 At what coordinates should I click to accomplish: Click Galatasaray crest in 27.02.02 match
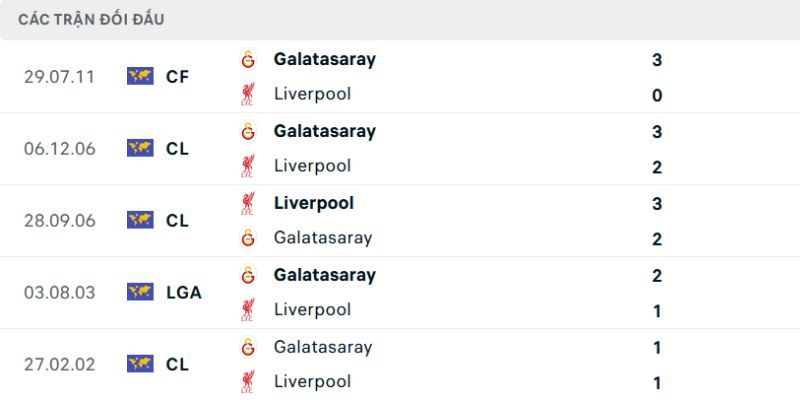[247, 347]
